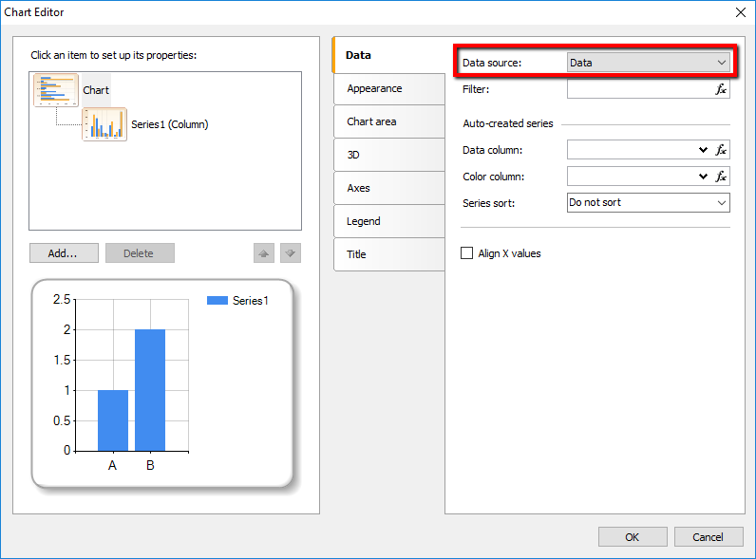This screenshot has width=756, height=559.
Task: Click the blue Series1 legend swatch
Action: pos(217,301)
